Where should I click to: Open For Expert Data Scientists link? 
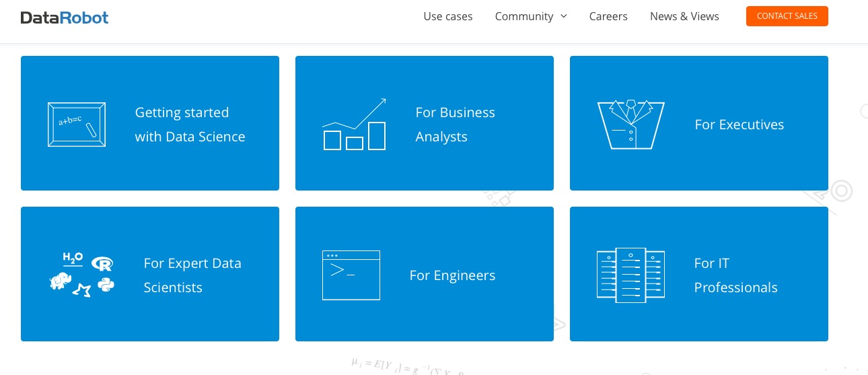pyautogui.click(x=192, y=275)
